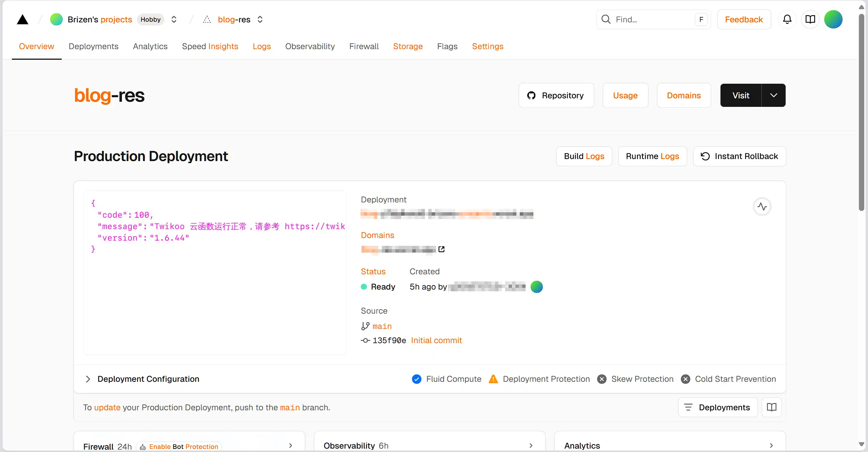Open the docs book icon in header

810,19
